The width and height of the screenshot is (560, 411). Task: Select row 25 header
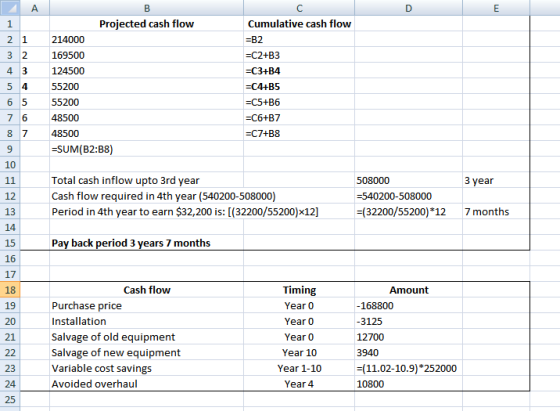click(10, 399)
